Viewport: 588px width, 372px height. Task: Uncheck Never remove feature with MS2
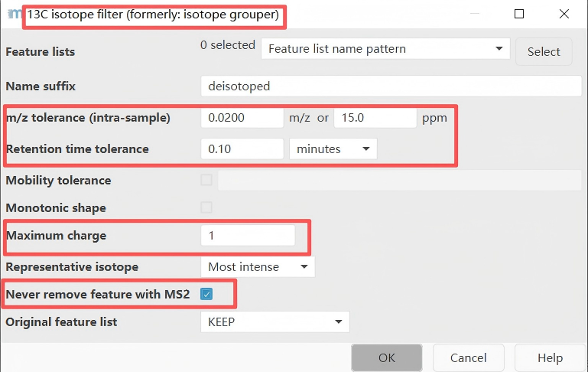[206, 294]
